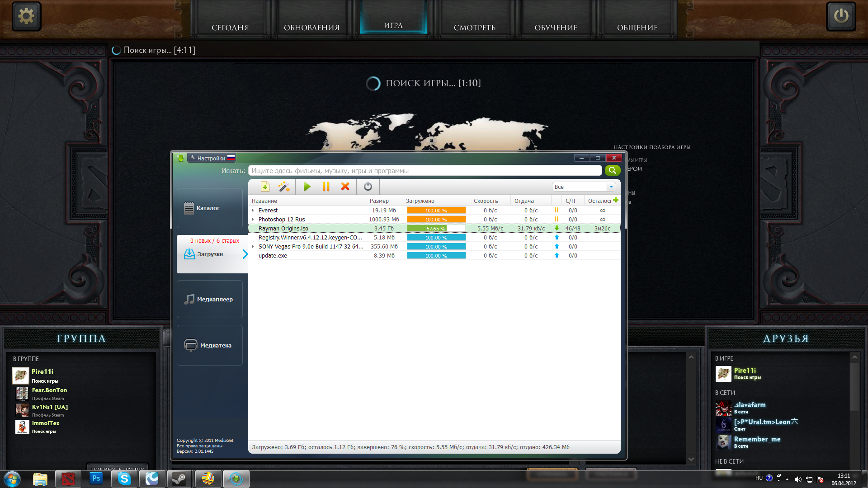Click Everest 100% orange progress bar
The height and width of the screenshot is (488, 868).
[x=436, y=211]
